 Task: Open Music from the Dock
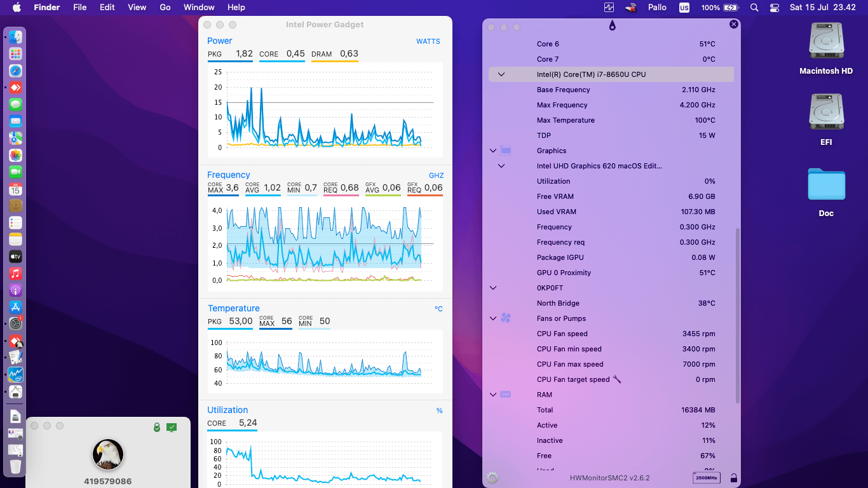(15, 273)
